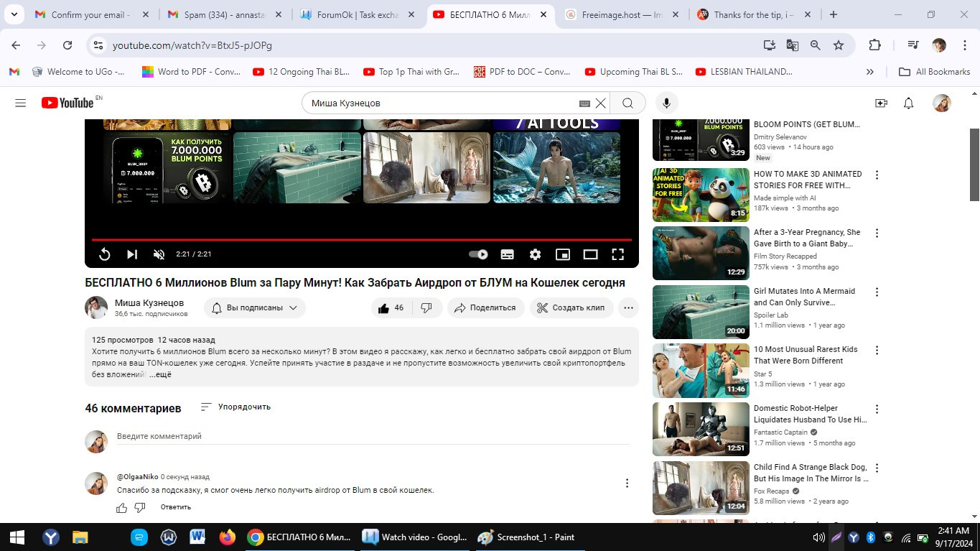
Task: Open options for Girl Mutates Mermaid video
Action: pyautogui.click(x=877, y=292)
